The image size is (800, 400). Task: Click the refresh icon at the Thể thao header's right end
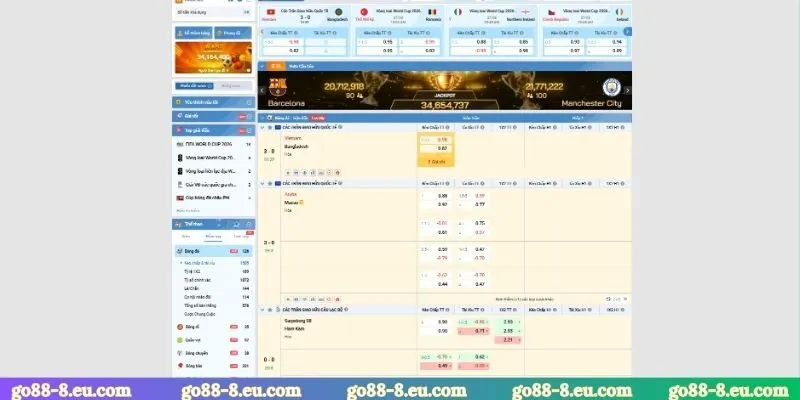[249, 224]
